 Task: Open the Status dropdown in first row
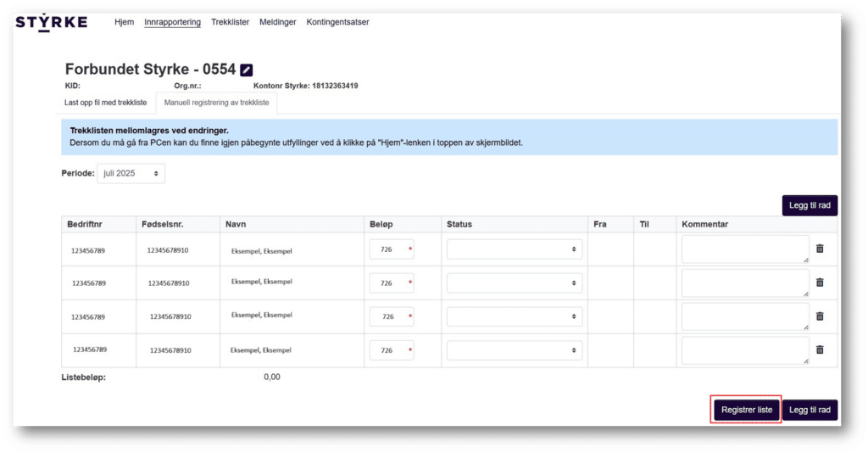click(515, 249)
